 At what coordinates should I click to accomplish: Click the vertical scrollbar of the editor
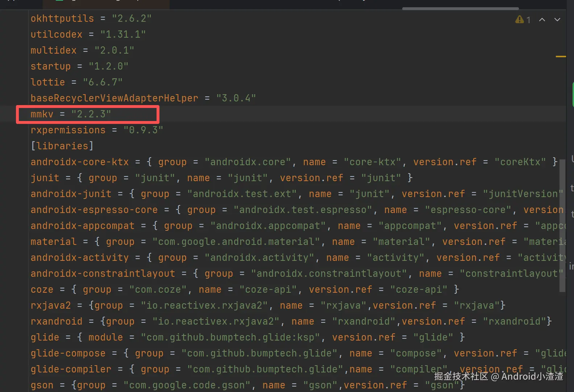pos(562,225)
